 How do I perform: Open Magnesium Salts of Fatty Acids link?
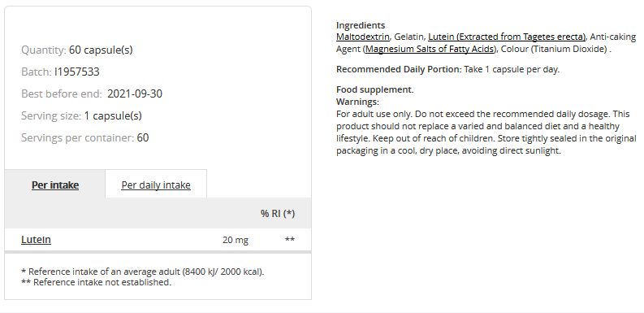tap(430, 49)
